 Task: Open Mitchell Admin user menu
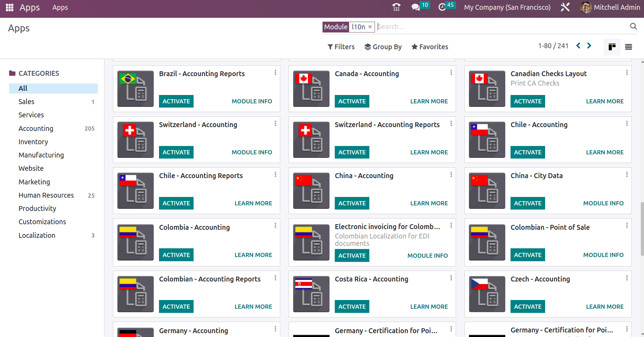(x=610, y=7)
